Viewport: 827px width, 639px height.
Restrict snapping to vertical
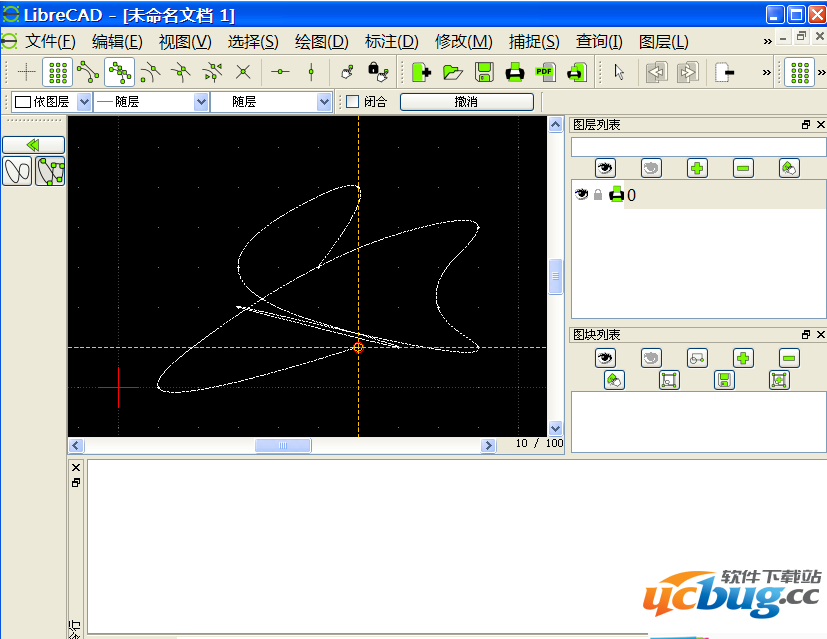tap(311, 72)
